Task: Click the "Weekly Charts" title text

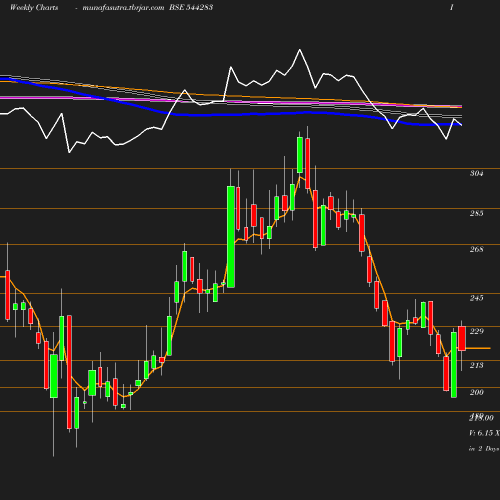Action: point(34,8)
